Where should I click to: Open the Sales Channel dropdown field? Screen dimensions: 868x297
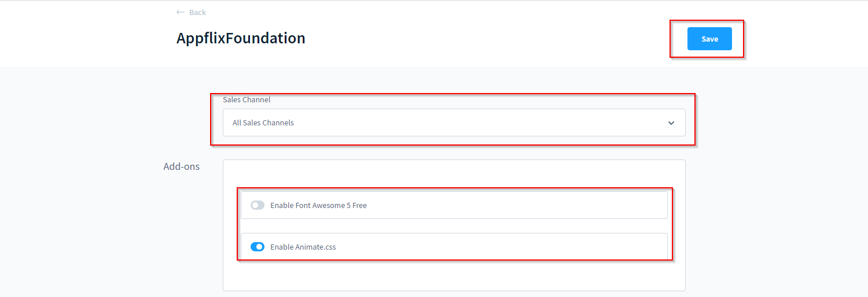coord(454,122)
